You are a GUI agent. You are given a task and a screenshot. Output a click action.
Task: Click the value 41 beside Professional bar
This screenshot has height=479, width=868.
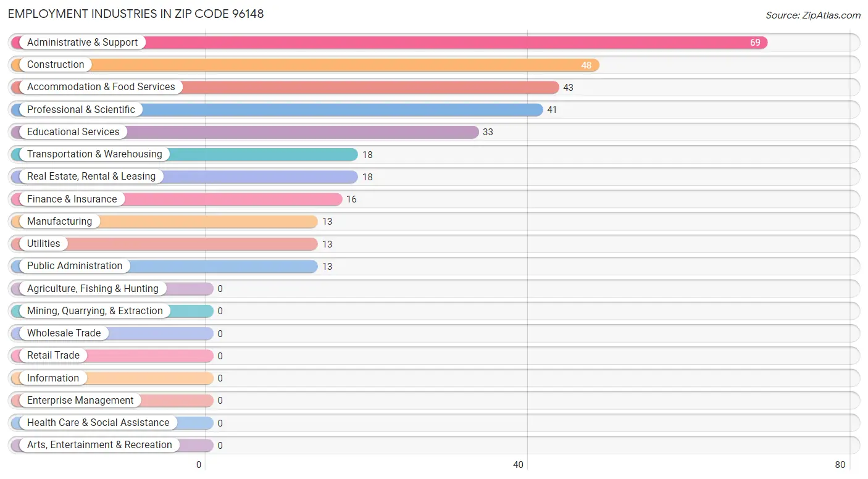click(x=552, y=110)
